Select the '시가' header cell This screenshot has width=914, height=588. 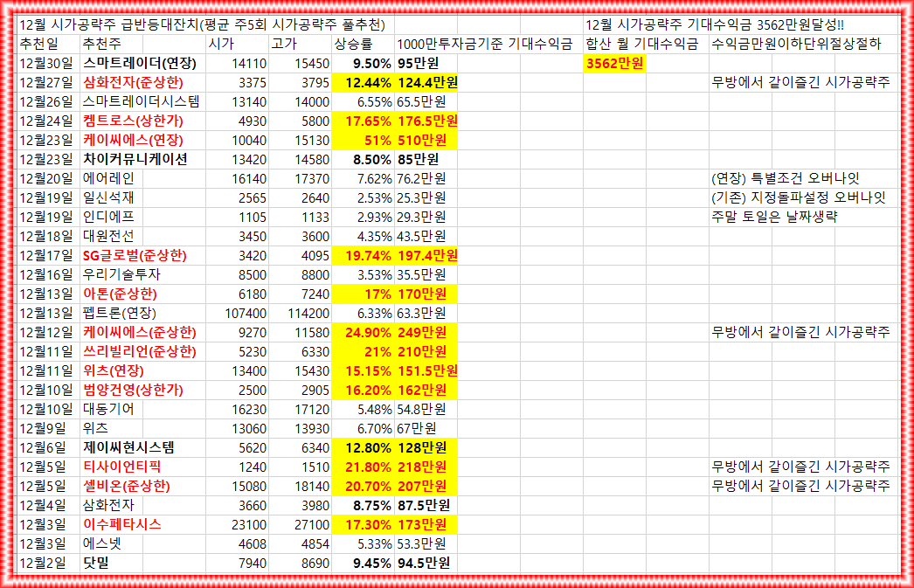pos(221,45)
